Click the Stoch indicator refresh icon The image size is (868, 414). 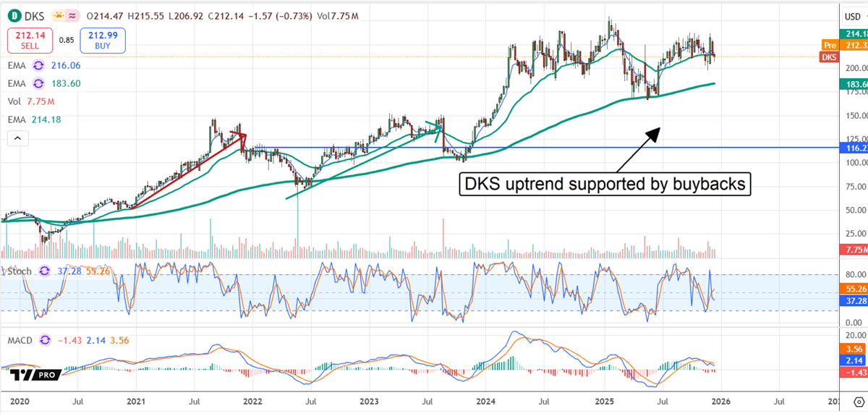pos(44,270)
